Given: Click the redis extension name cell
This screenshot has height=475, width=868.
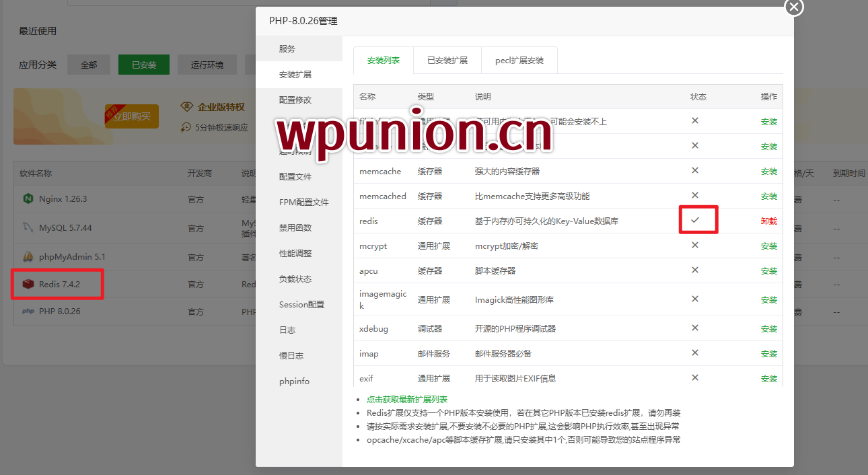Looking at the screenshot, I should [x=369, y=221].
